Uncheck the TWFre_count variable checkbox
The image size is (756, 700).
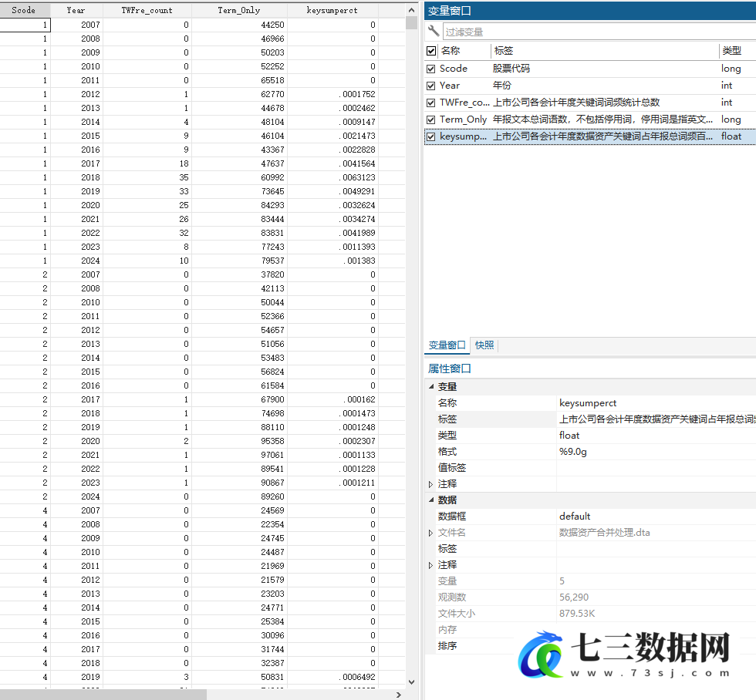click(431, 103)
